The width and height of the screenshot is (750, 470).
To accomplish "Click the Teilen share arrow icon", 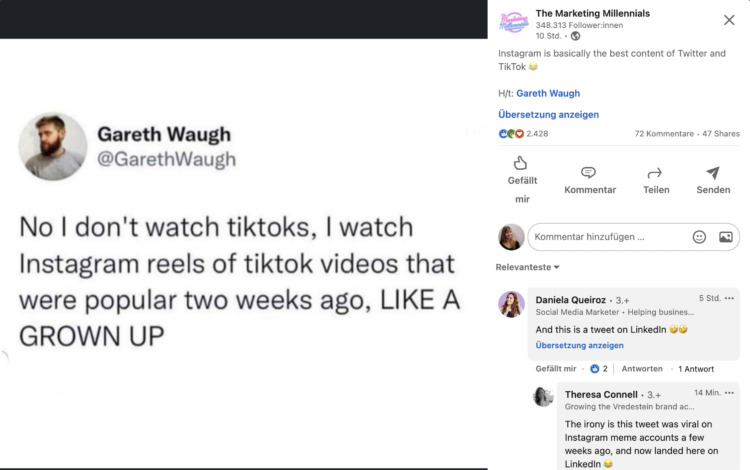I will coord(654,173).
